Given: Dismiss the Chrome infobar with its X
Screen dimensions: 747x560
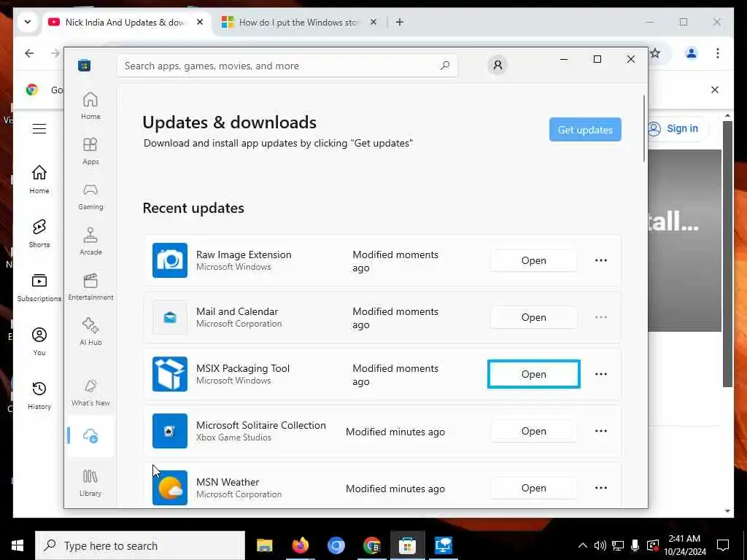Looking at the screenshot, I should pyautogui.click(x=715, y=90).
